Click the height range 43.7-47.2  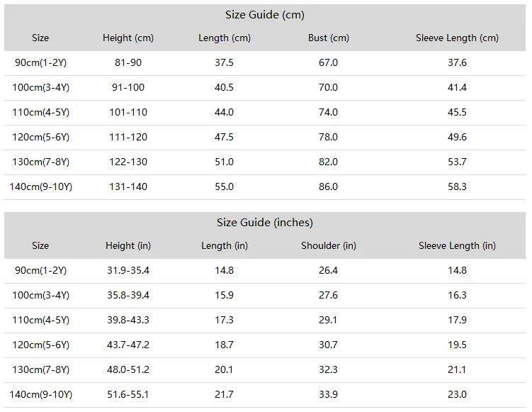click(x=128, y=345)
